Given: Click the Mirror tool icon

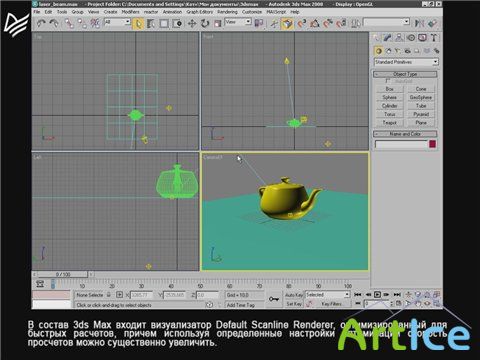Looking at the screenshot, I should pyautogui.click(x=419, y=23).
